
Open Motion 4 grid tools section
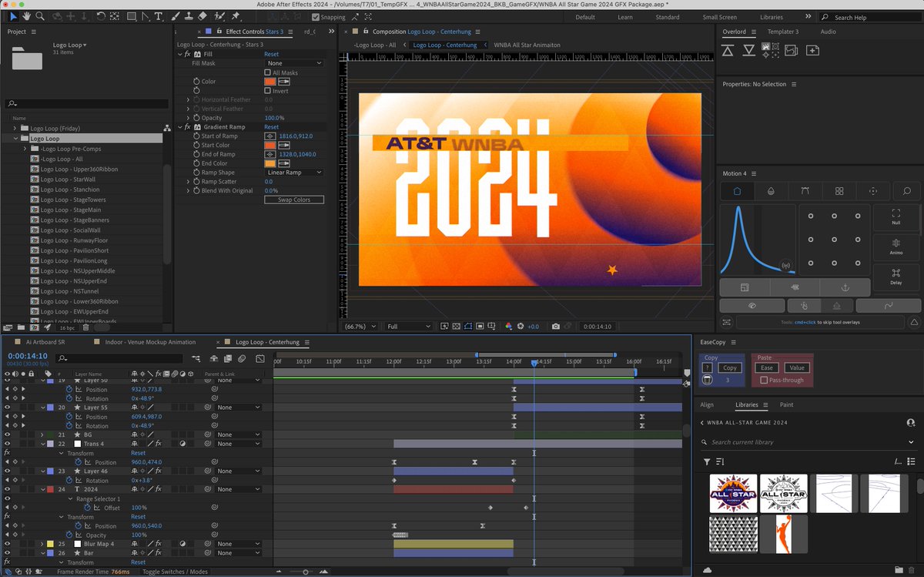tap(839, 190)
